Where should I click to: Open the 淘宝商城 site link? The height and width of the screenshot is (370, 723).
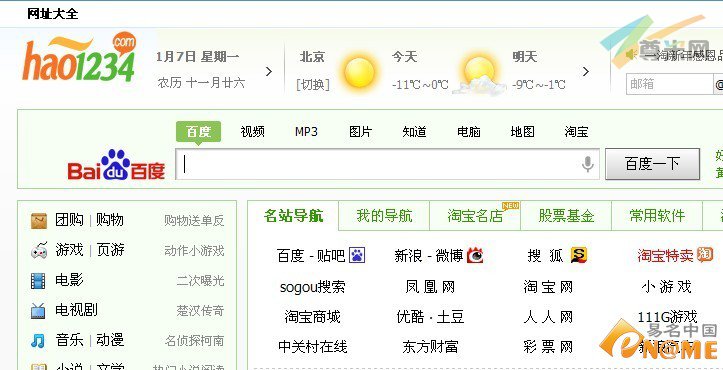pyautogui.click(x=312, y=317)
